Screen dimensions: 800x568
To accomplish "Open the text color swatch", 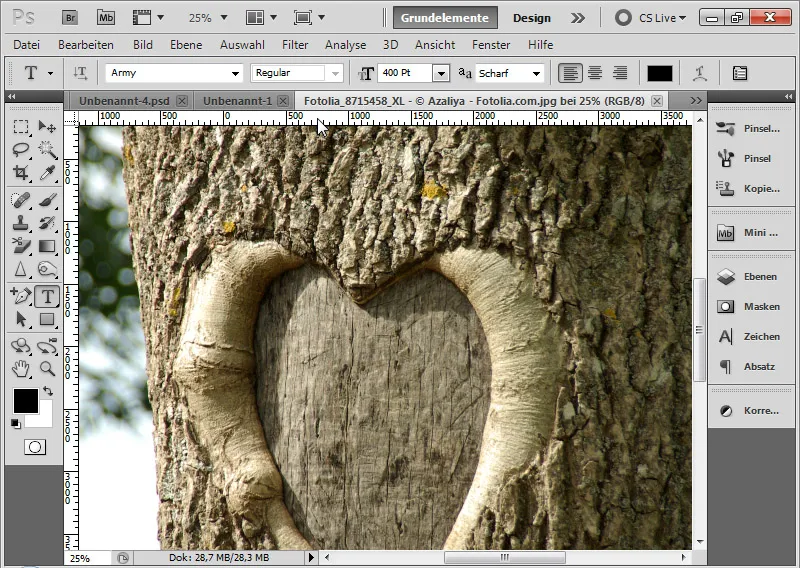I will pyautogui.click(x=660, y=73).
